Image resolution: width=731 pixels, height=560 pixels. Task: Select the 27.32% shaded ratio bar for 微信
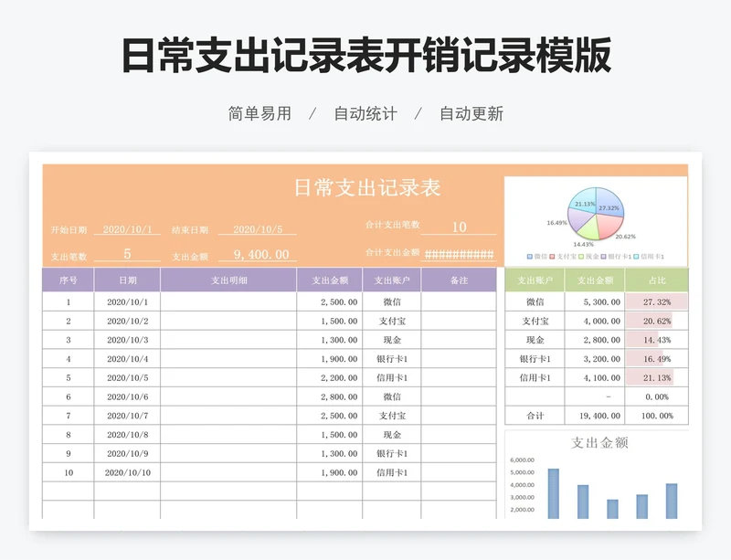coord(656,302)
